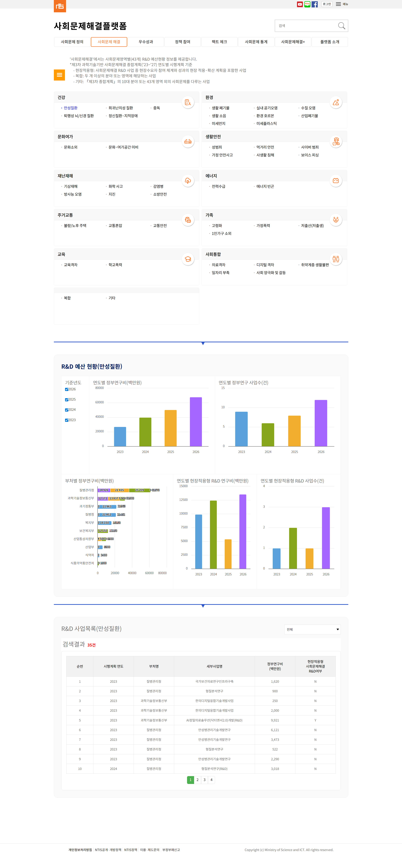
Task: Open the 플랫폼 소개 tab
Action: [330, 42]
